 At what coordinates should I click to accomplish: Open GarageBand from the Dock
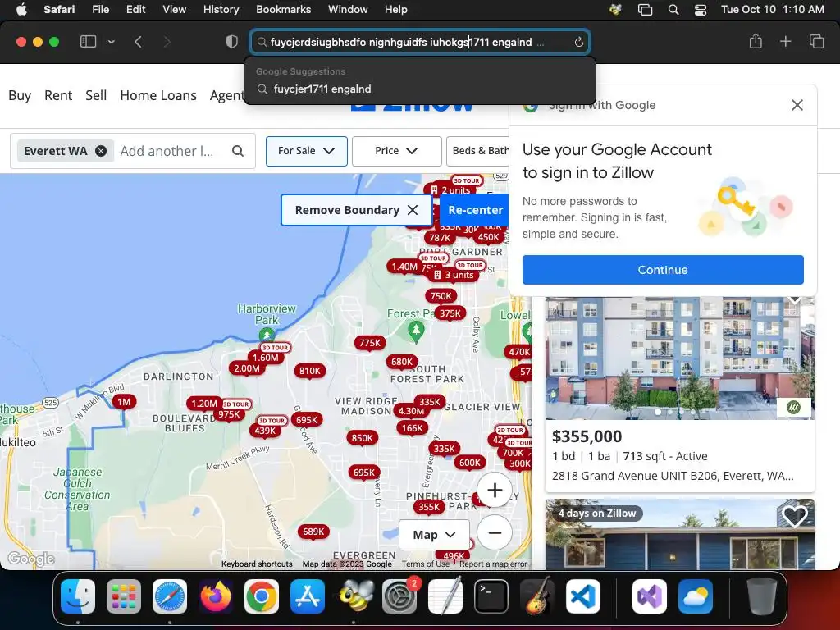click(x=537, y=596)
